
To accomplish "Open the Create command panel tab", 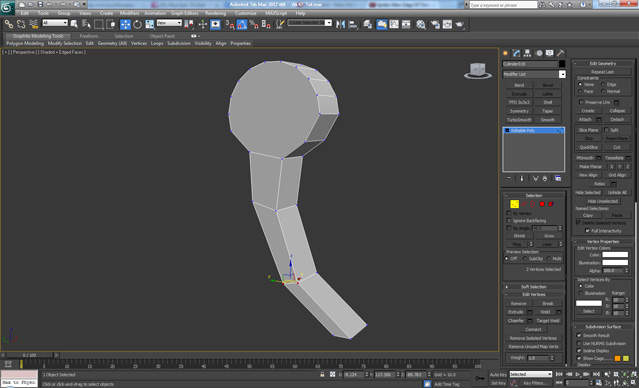I will [506, 53].
